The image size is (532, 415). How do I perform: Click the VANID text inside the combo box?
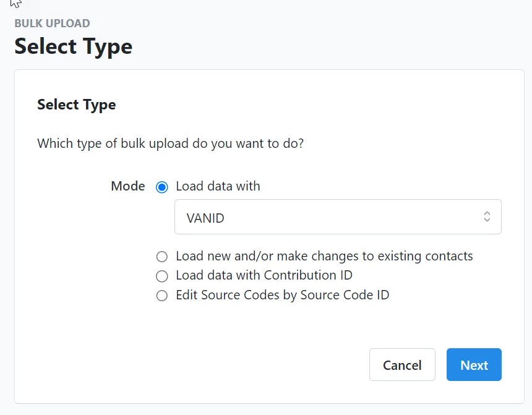205,218
